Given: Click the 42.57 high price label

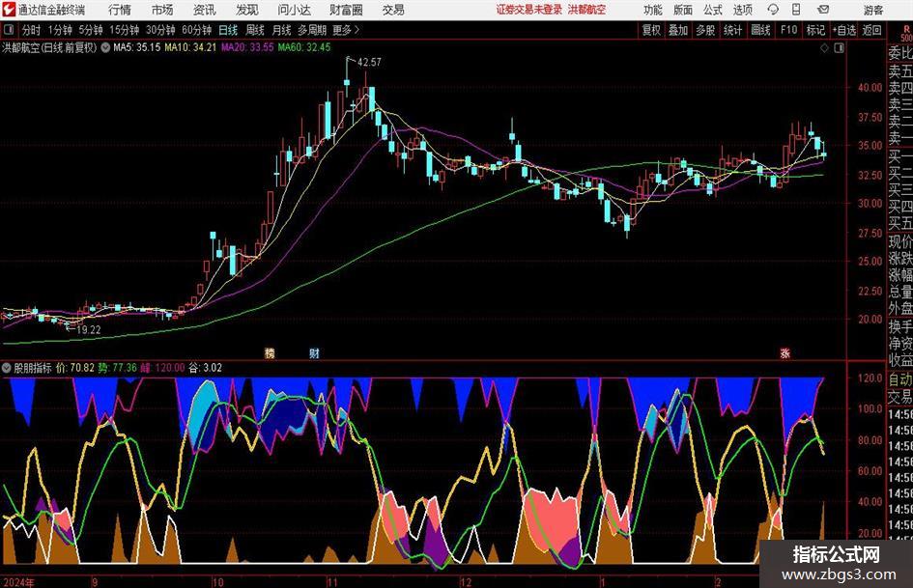Looking at the screenshot, I should tap(369, 62).
